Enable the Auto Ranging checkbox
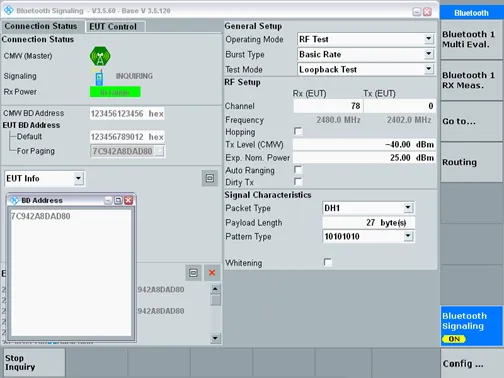The width and height of the screenshot is (504, 378). click(x=298, y=170)
